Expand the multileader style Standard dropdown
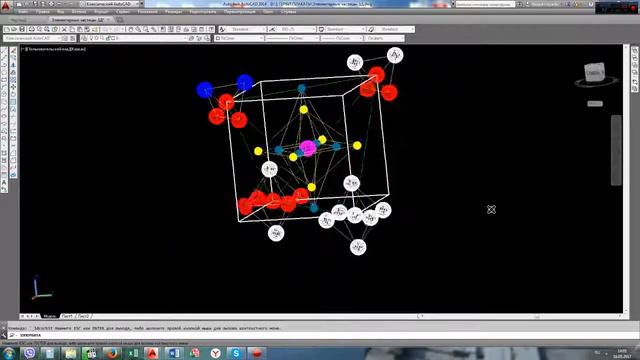Screen dimensions: 640x360 tap(412, 29)
